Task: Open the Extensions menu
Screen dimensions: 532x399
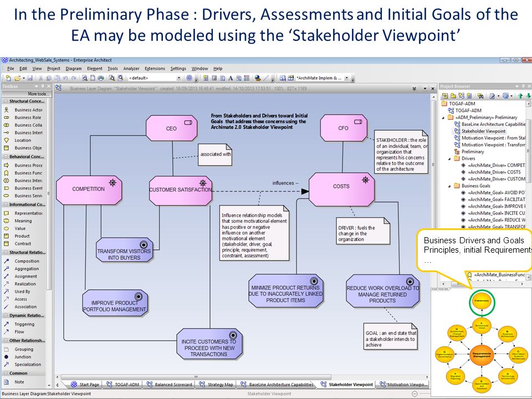Action: (x=155, y=69)
